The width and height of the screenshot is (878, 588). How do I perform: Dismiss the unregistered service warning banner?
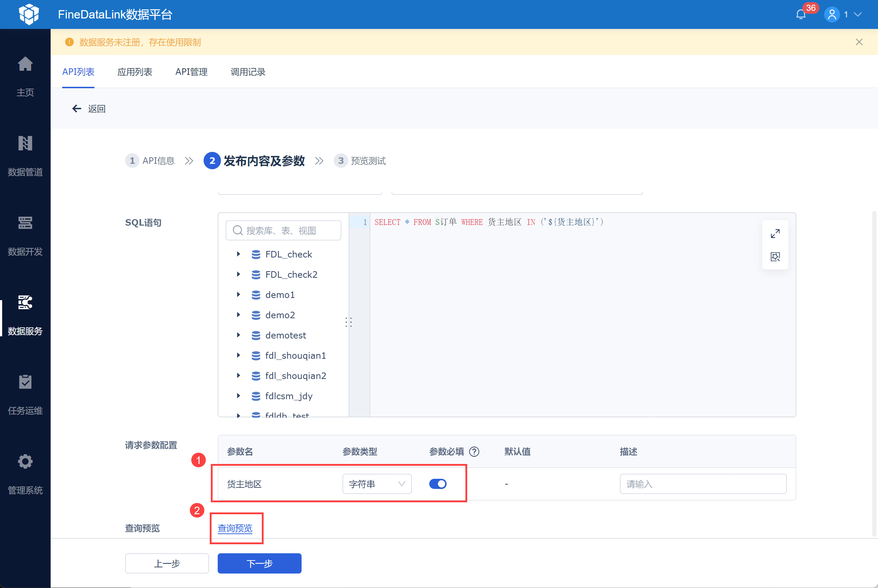click(859, 42)
